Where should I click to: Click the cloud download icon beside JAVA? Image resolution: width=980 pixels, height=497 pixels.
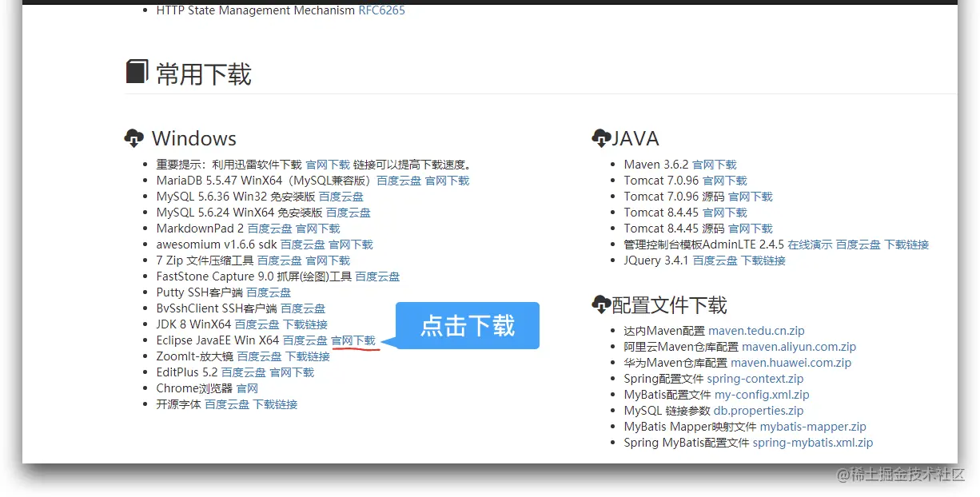[601, 138]
